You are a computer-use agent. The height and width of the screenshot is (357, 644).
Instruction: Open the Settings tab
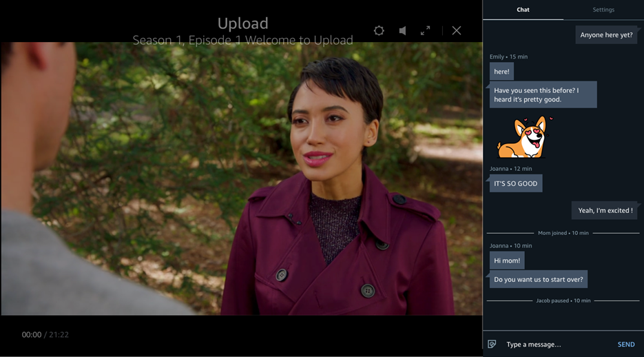[603, 10]
